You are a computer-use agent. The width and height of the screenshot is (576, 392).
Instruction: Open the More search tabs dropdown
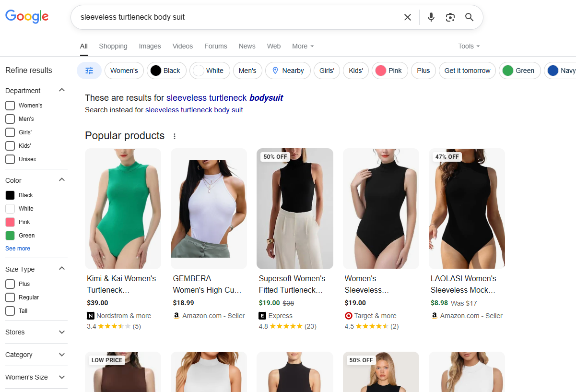tap(303, 46)
